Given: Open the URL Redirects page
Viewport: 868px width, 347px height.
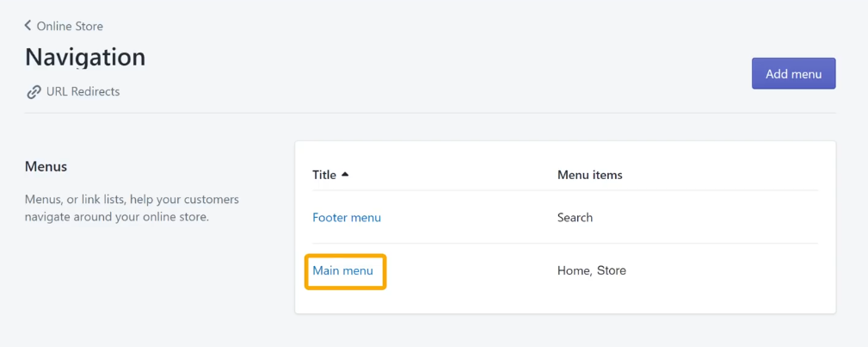Looking at the screenshot, I should pos(83,91).
